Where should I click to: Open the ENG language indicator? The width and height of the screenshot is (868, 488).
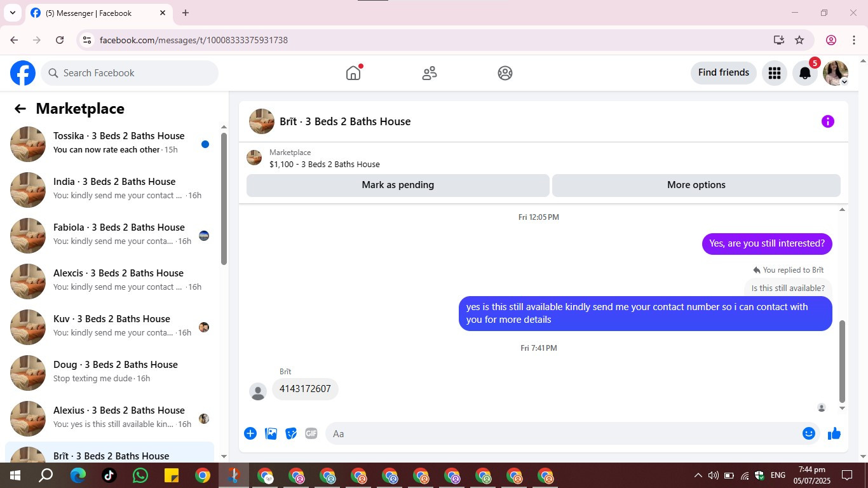[778, 475]
